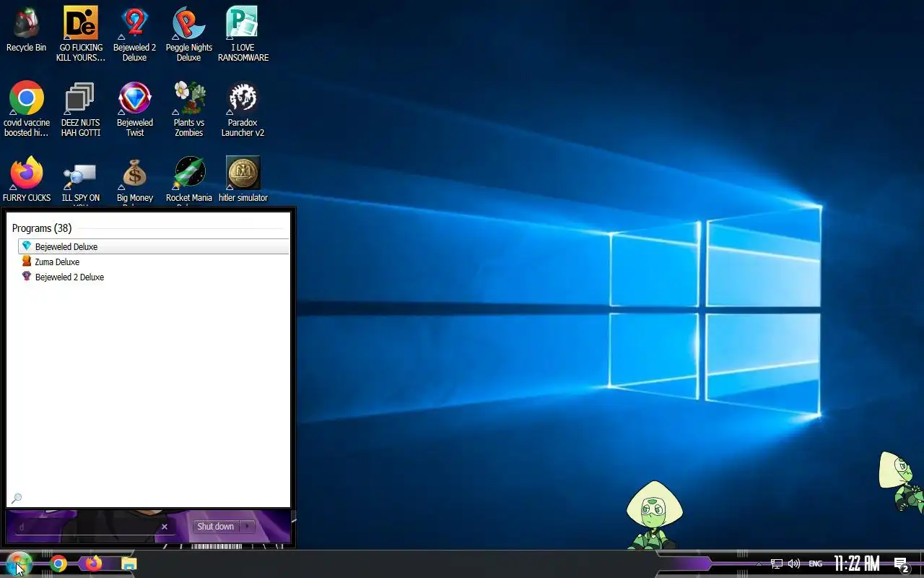Open the Recycle Bin desktop icon
This screenshot has height=578, width=924.
pyautogui.click(x=26, y=29)
